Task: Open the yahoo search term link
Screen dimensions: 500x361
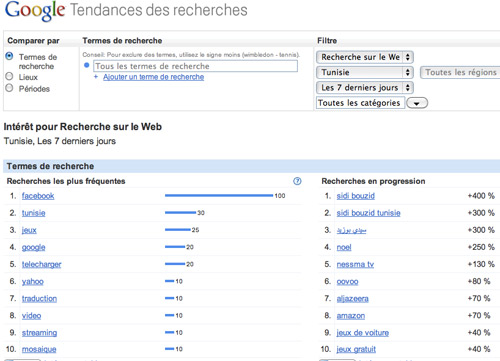Action: [33, 282]
